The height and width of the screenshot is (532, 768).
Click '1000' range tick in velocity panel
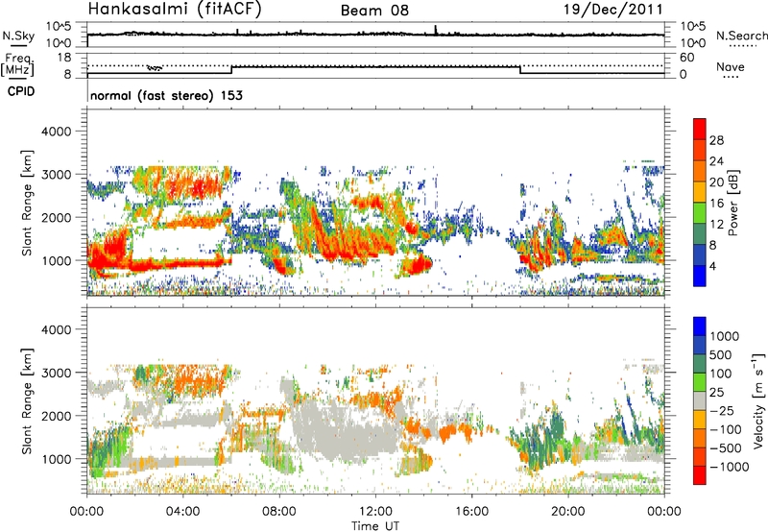[56, 459]
